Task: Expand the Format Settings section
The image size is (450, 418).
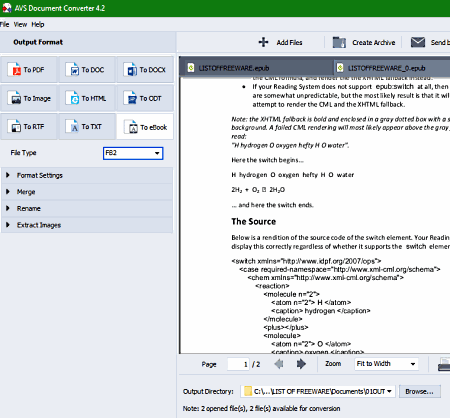Action: click(87, 175)
